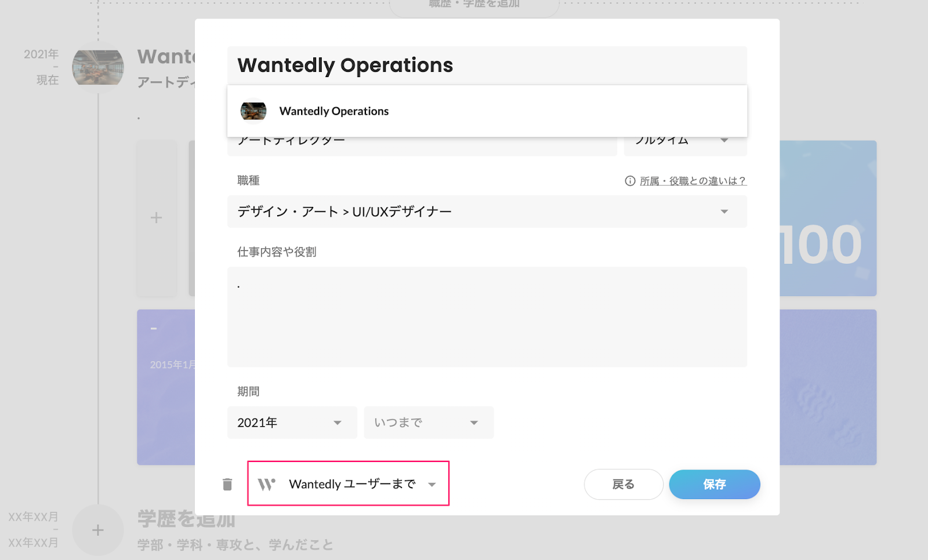Open the 2021年 start year dropdown

click(292, 423)
